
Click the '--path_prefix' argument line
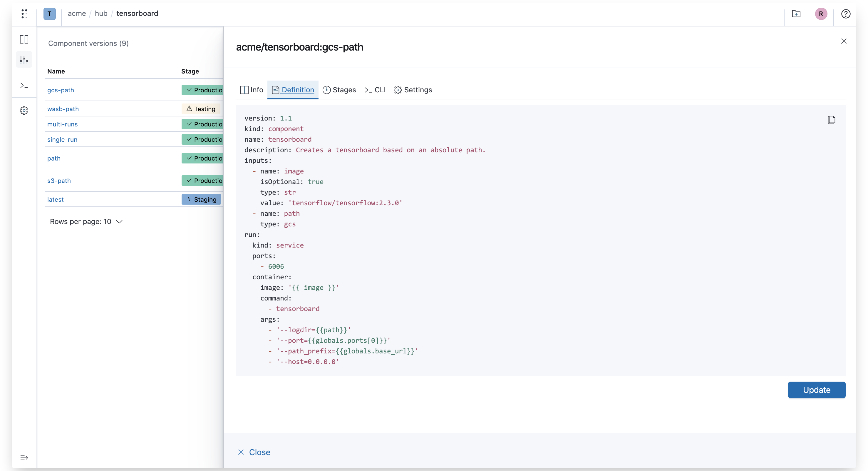tap(347, 351)
